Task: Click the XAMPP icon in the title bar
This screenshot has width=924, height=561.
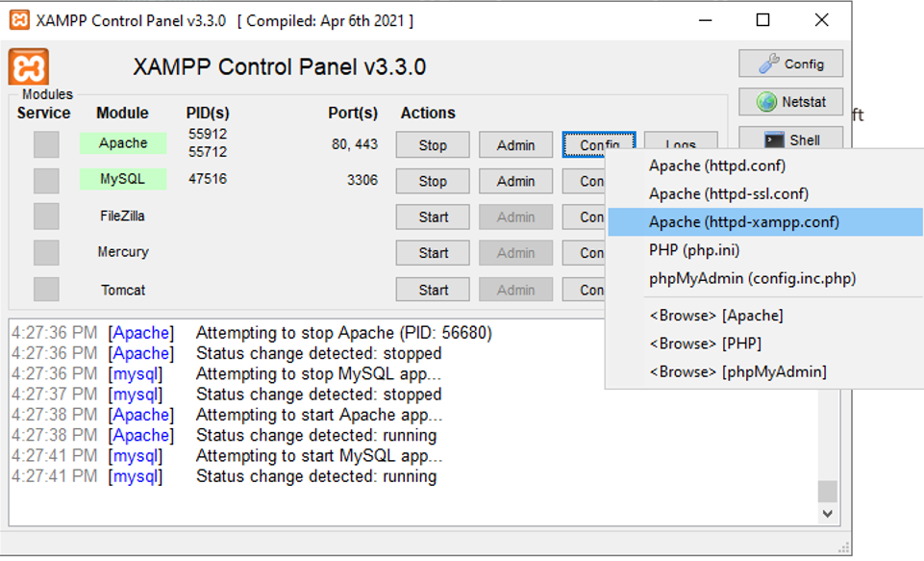Action: pyautogui.click(x=19, y=18)
